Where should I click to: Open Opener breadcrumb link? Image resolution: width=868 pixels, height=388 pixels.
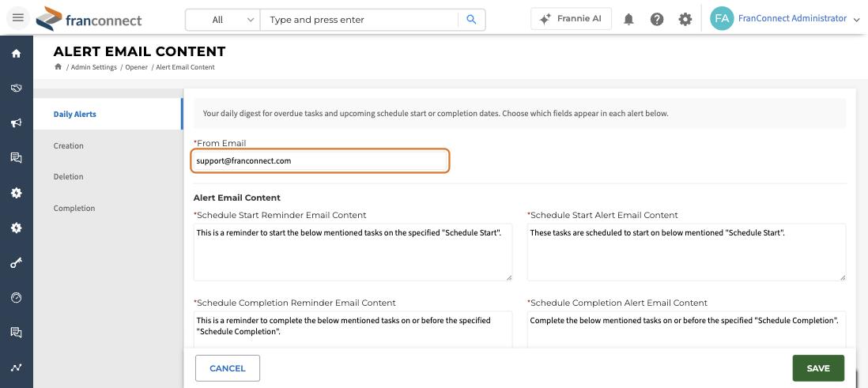point(136,67)
